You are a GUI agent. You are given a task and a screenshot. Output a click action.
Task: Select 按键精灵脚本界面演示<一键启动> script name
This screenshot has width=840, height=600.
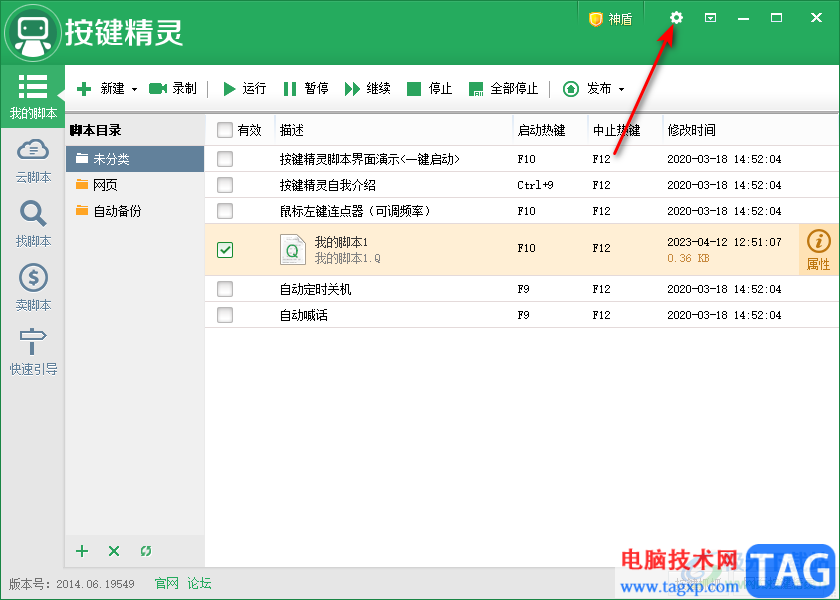[x=370, y=159]
